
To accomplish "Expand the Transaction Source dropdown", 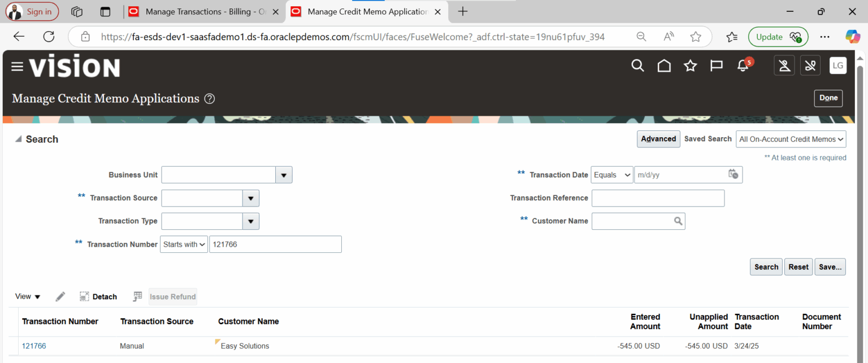I will click(x=250, y=198).
